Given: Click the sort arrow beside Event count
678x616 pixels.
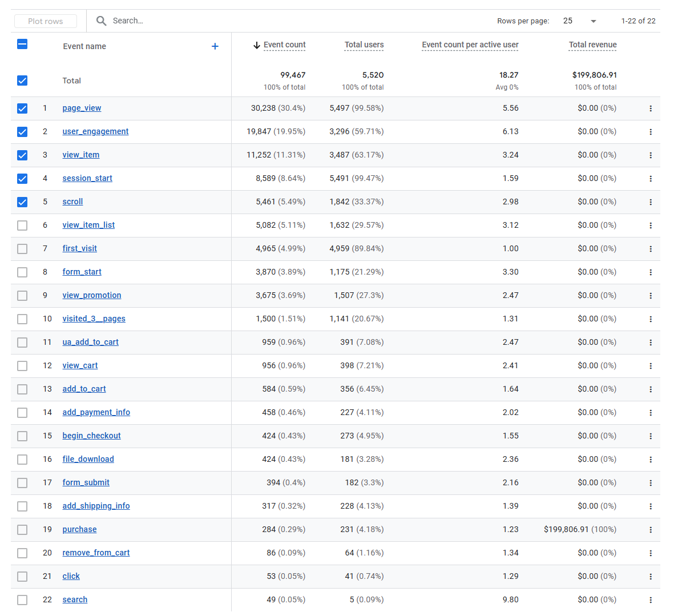Looking at the screenshot, I should [257, 45].
